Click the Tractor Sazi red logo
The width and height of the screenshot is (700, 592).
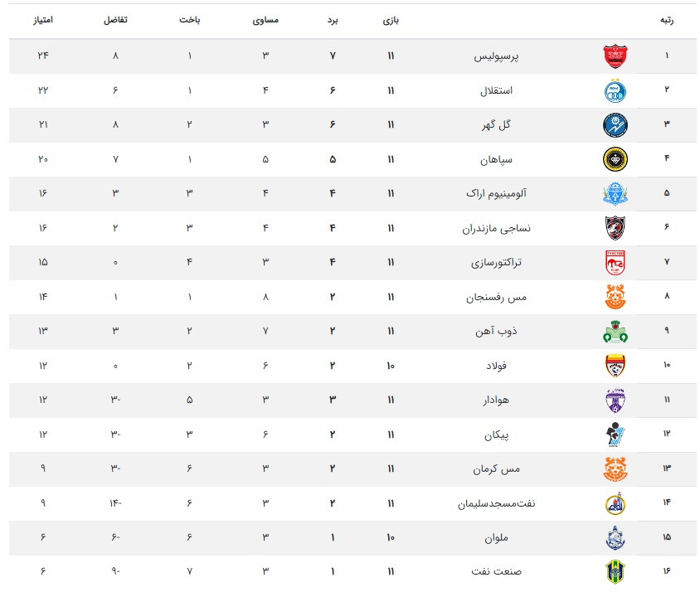coord(615,261)
